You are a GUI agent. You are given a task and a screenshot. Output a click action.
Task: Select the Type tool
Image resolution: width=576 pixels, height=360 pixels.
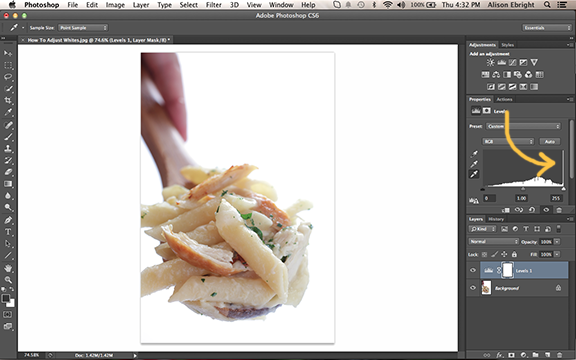coord(8,231)
